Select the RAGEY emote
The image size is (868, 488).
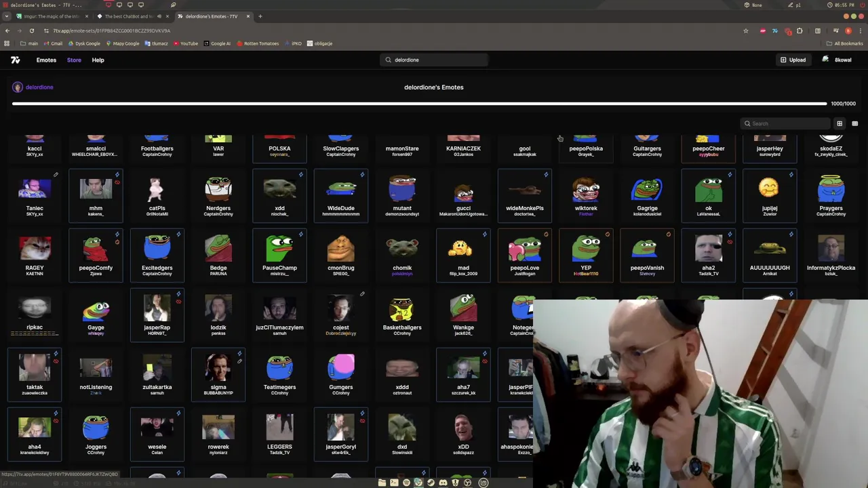point(35,255)
